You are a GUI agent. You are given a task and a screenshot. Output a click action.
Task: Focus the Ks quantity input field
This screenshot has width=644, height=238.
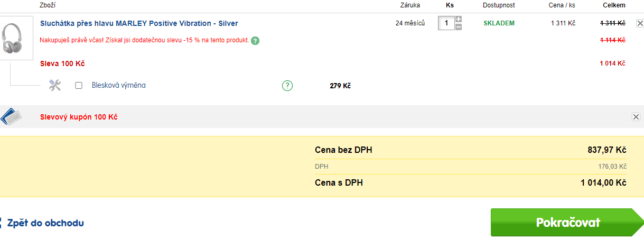click(x=446, y=23)
